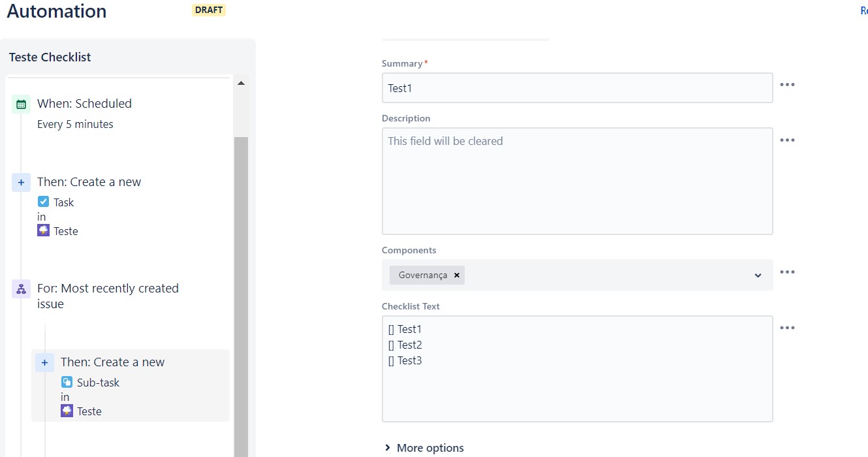868x457 pixels.
Task: Click the Teste project avatar under Task
Action: point(43,230)
